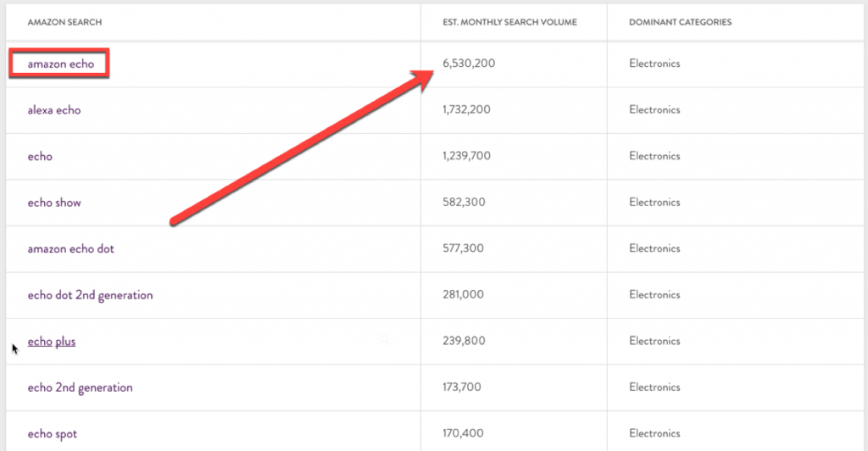Select the 582,300 volume cell
This screenshot has height=451, width=868.
click(x=464, y=202)
